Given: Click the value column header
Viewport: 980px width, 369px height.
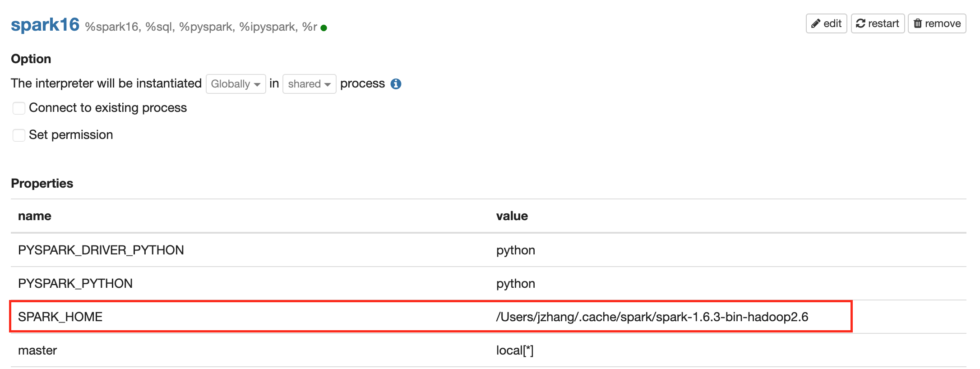Looking at the screenshot, I should [512, 216].
